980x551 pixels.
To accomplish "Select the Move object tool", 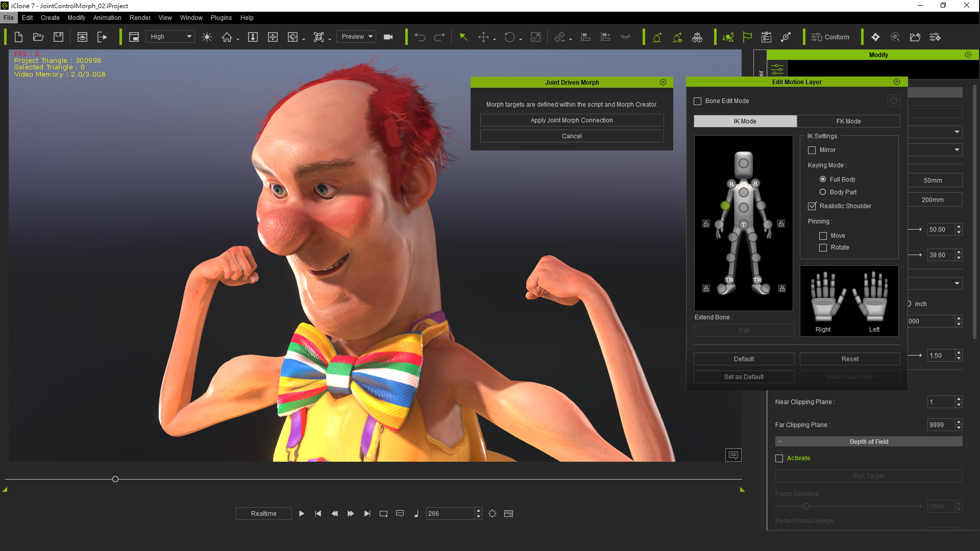I will point(483,37).
